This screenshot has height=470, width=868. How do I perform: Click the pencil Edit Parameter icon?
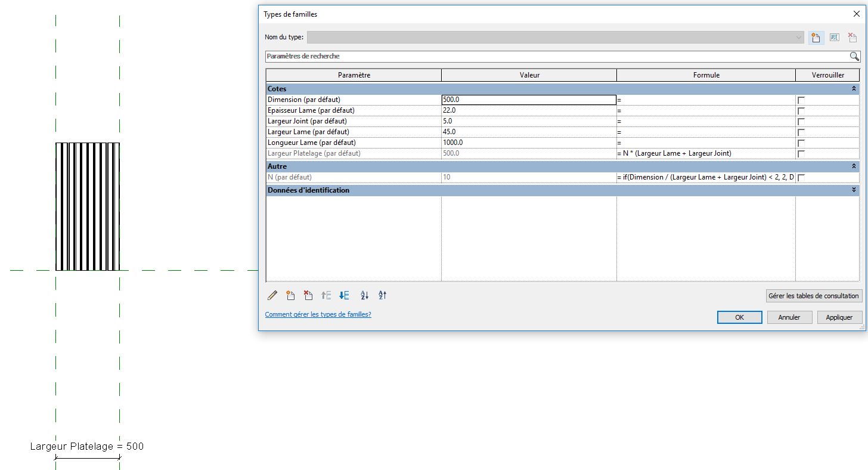(x=272, y=295)
